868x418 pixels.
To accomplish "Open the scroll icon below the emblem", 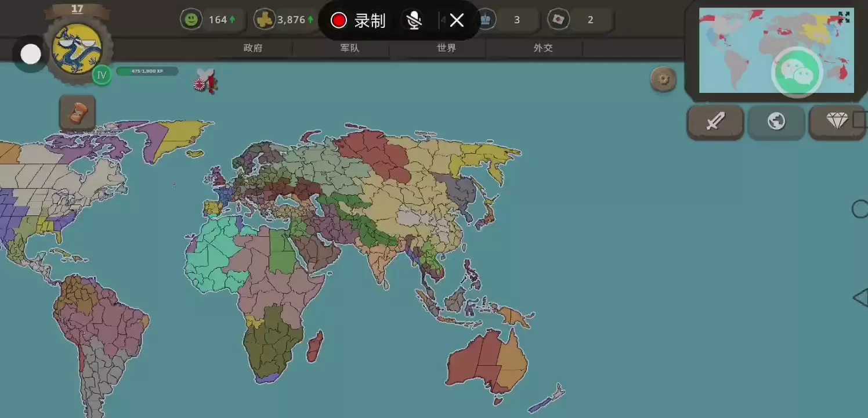I will (x=77, y=113).
